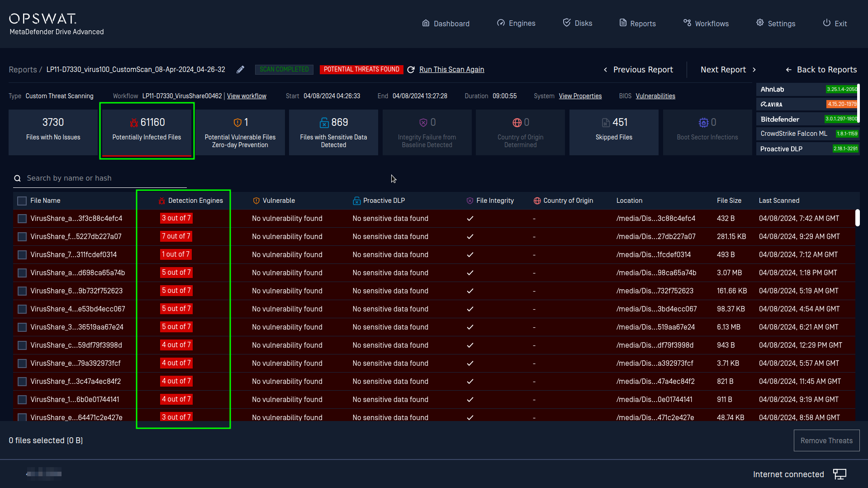Open the View Properties link

(x=580, y=96)
